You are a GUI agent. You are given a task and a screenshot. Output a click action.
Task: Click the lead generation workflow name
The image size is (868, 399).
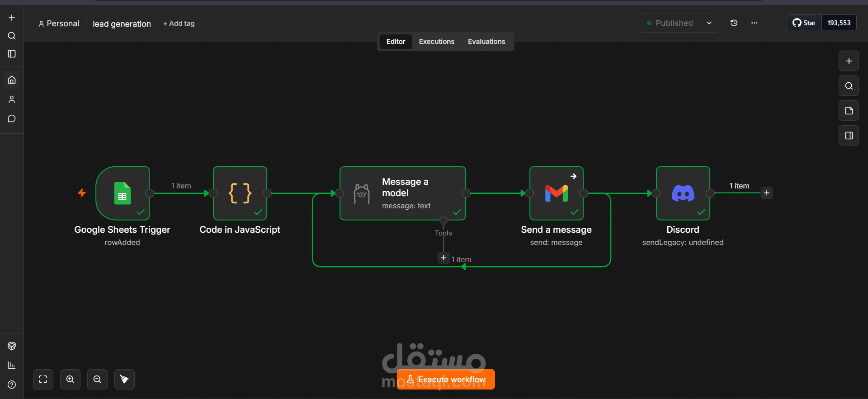click(122, 24)
